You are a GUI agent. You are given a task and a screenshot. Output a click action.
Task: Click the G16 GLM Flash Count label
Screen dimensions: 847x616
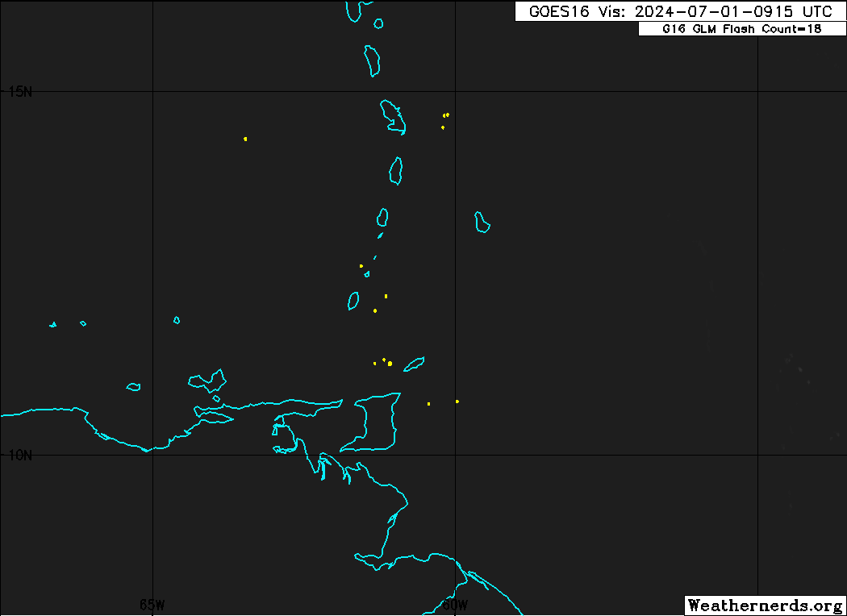[741, 29]
